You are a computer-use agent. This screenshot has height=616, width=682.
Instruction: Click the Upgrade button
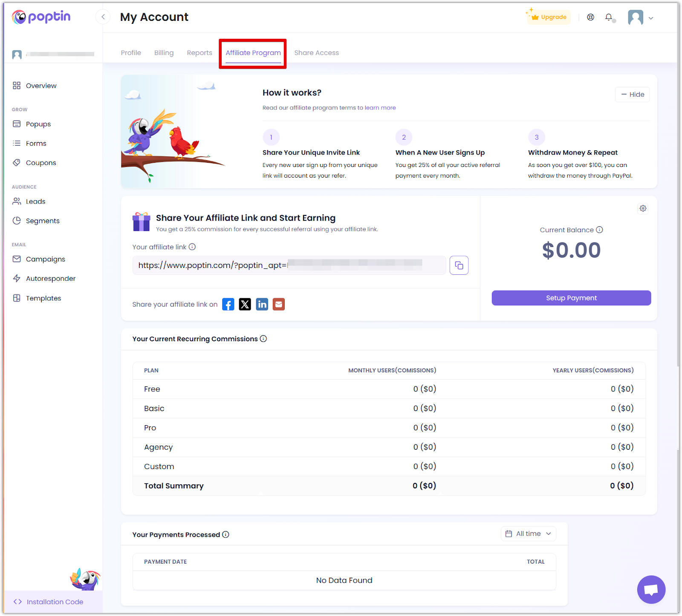click(x=549, y=17)
